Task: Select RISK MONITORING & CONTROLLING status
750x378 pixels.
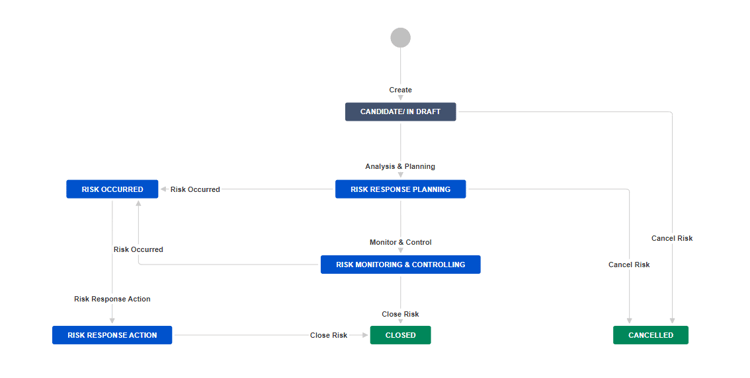Action: (x=400, y=265)
